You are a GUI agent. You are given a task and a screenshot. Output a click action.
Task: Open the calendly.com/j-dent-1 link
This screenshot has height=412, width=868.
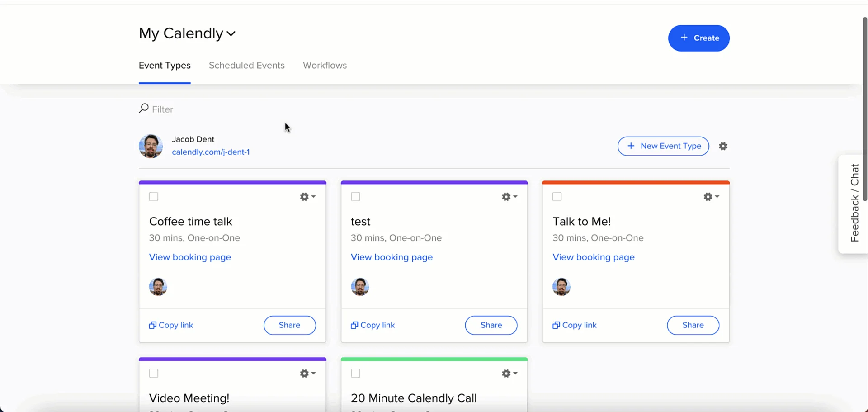(x=211, y=152)
